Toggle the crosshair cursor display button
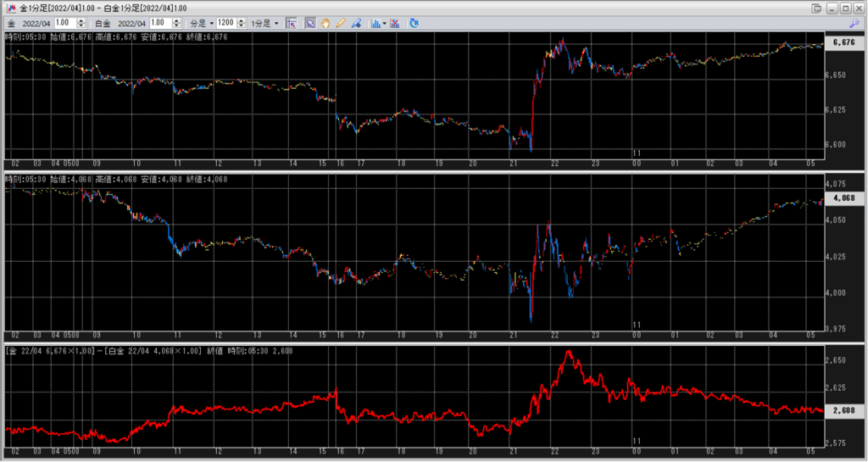The image size is (868, 462). tap(291, 23)
